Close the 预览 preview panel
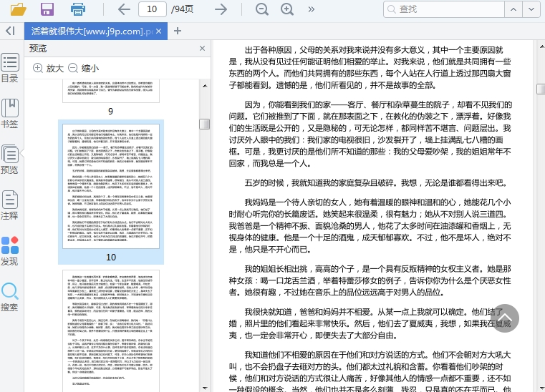545x392 pixels. pyautogui.click(x=202, y=48)
